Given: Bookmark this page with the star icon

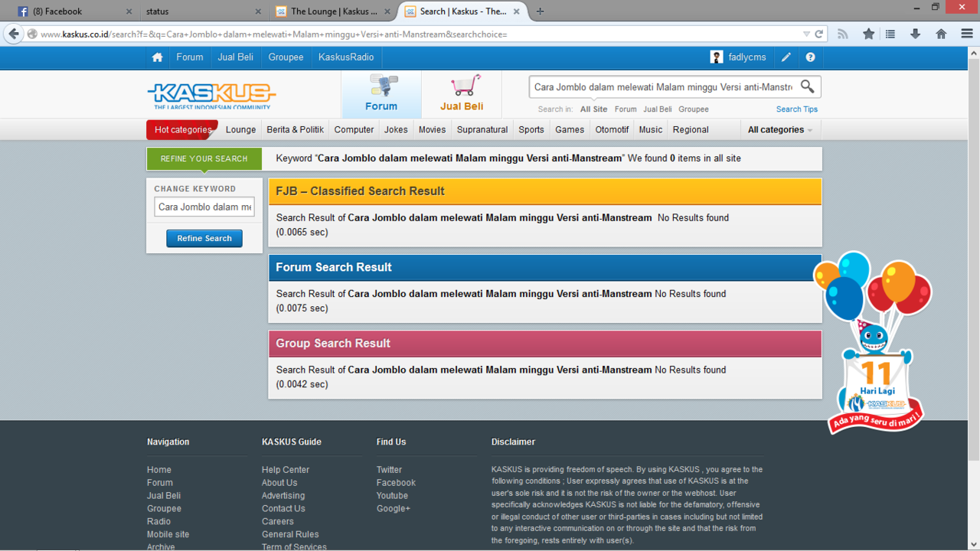Looking at the screenshot, I should pyautogui.click(x=868, y=34).
